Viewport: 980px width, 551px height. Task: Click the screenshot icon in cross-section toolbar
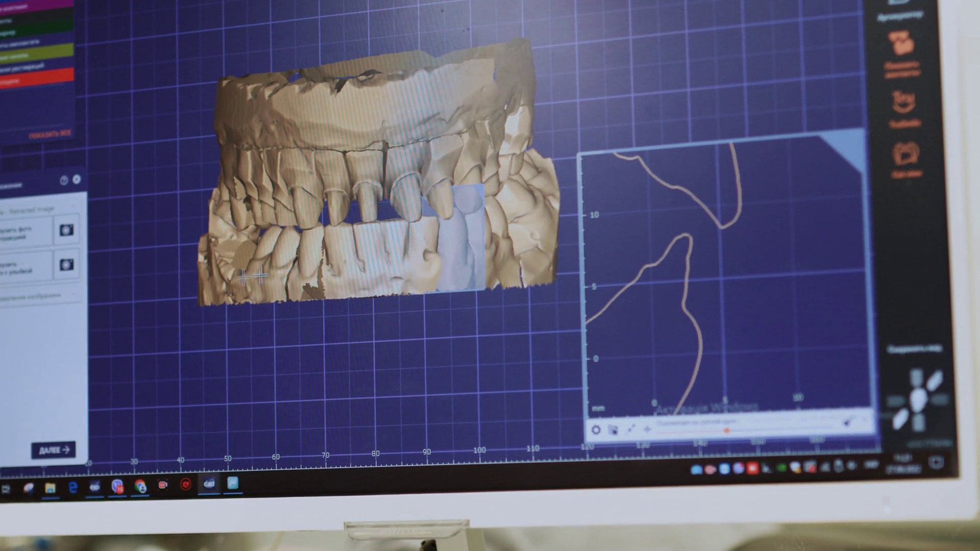pyautogui.click(x=613, y=430)
